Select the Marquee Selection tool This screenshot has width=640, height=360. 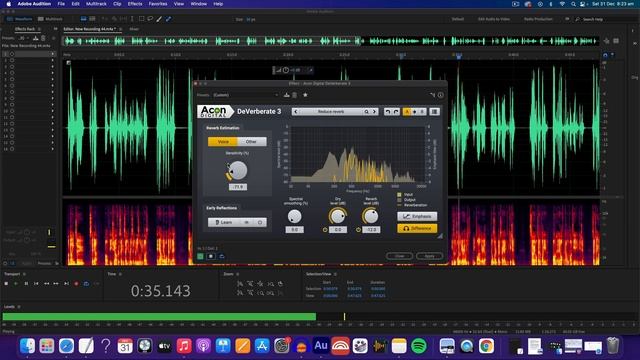(x=142, y=19)
